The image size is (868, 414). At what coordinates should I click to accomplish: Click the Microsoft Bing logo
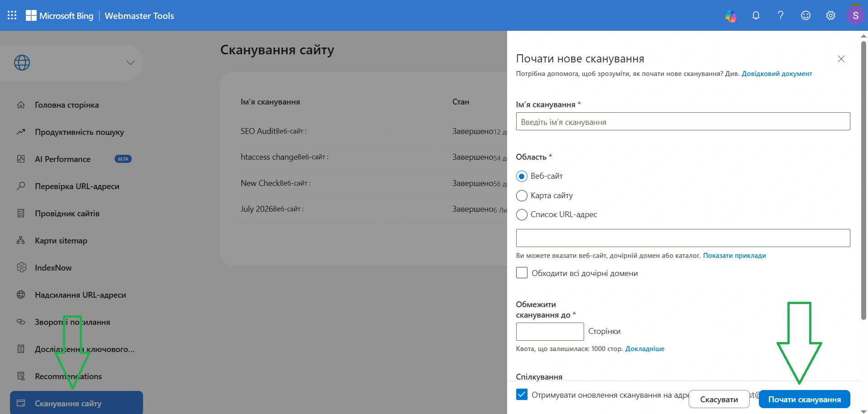coord(59,15)
